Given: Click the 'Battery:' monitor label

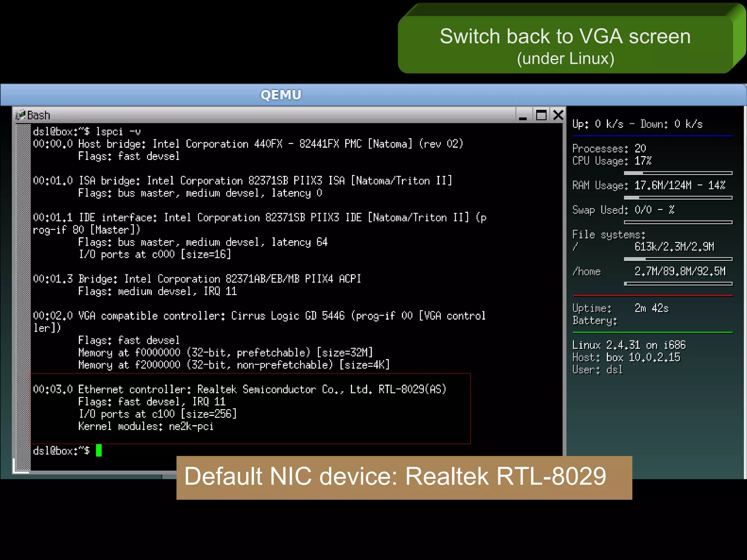Looking at the screenshot, I should [x=595, y=321].
